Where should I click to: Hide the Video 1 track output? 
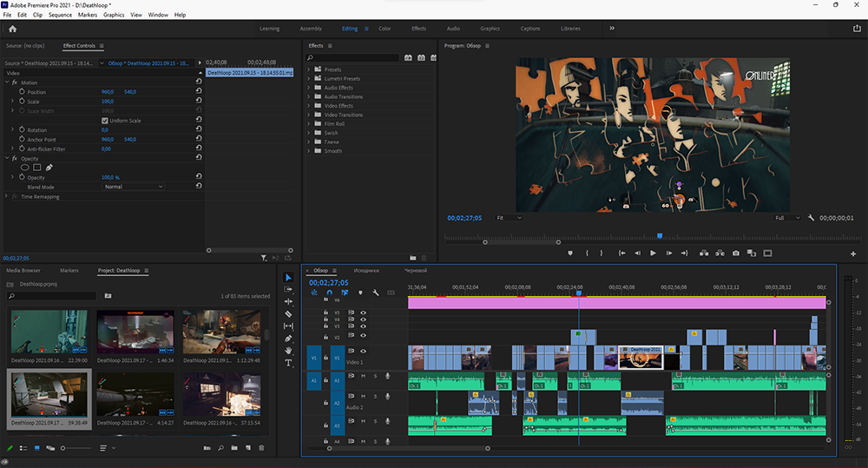pyautogui.click(x=363, y=352)
